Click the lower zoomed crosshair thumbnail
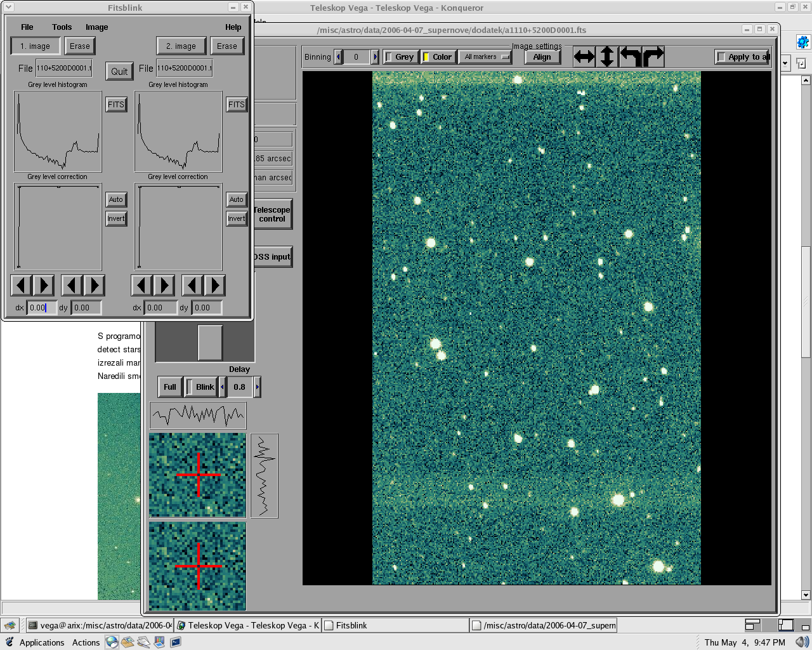The image size is (812, 650). click(197, 566)
